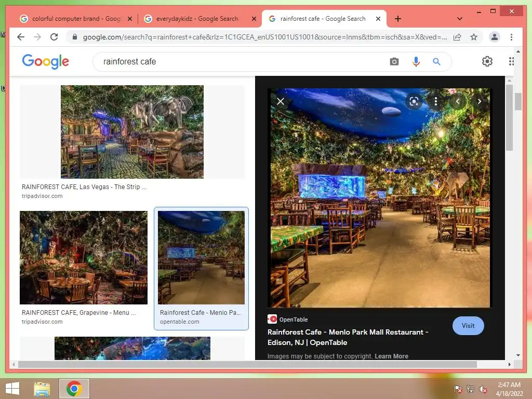Click the muted volume tray icon

tap(483, 389)
